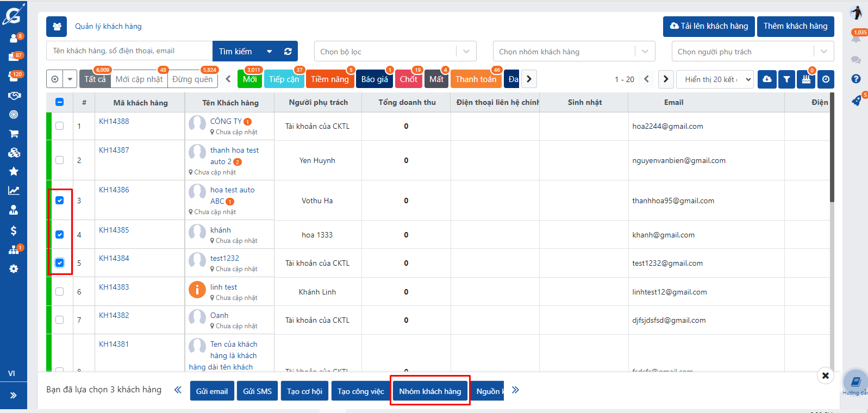Switch to the Tiềm năng status tab
This screenshot has height=413, width=868.
329,79
